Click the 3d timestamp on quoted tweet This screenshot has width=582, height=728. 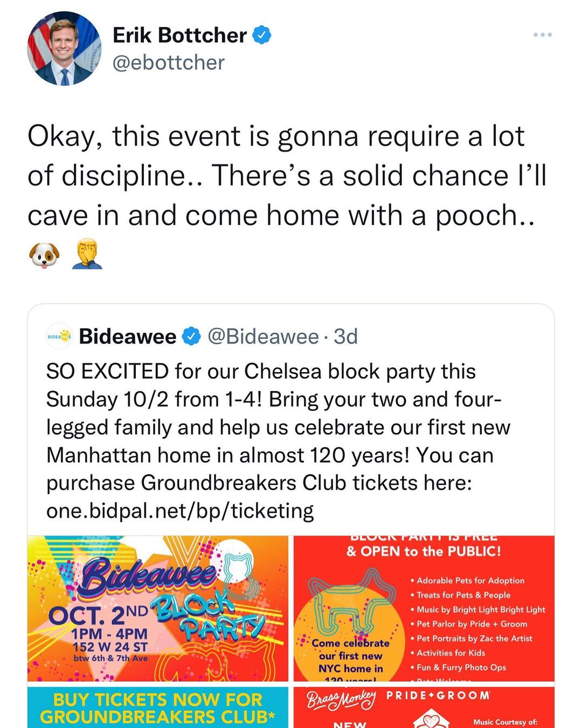coord(345,336)
